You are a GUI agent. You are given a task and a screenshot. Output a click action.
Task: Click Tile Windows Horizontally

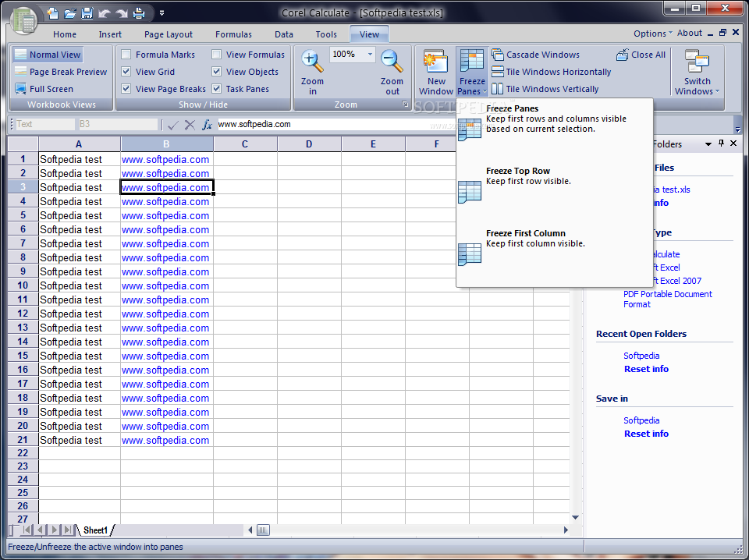tap(552, 72)
